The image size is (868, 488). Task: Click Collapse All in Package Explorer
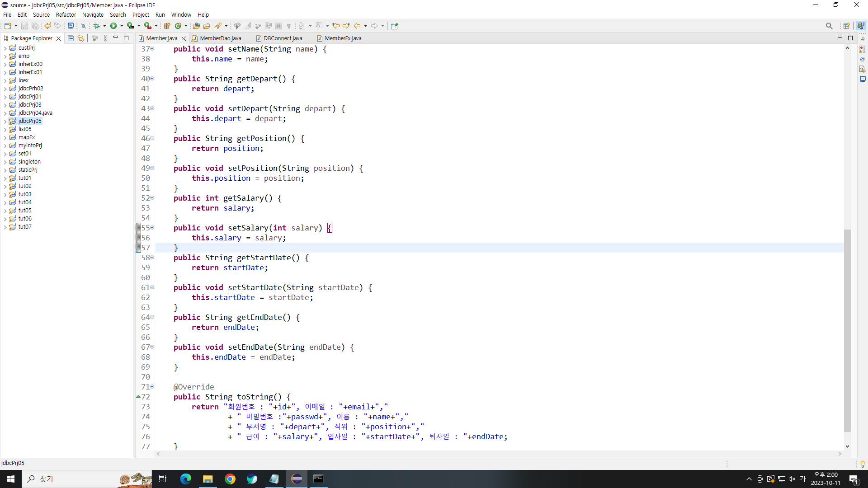pyautogui.click(x=71, y=38)
